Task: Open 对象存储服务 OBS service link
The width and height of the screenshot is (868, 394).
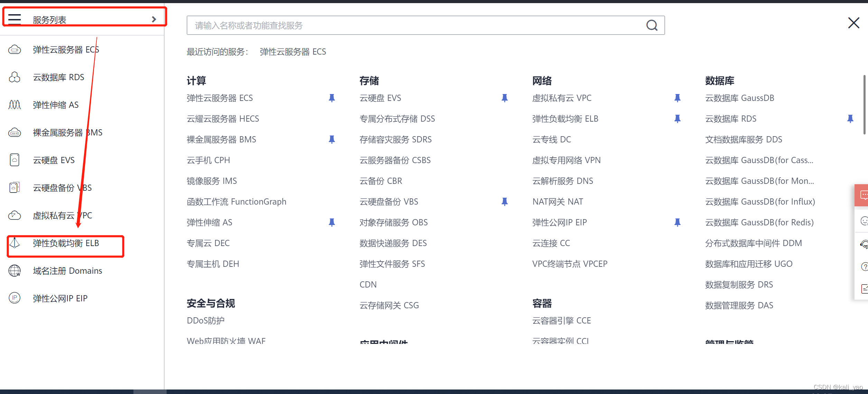Action: 393,223
